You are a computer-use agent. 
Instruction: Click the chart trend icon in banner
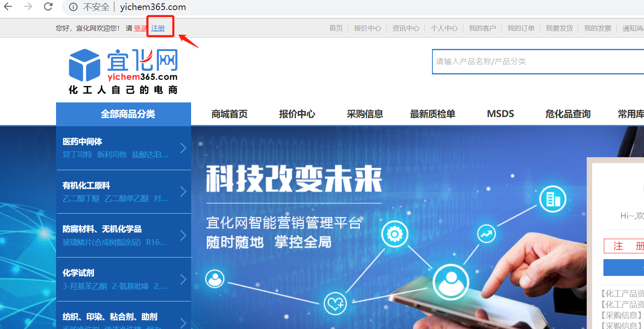tap(486, 234)
